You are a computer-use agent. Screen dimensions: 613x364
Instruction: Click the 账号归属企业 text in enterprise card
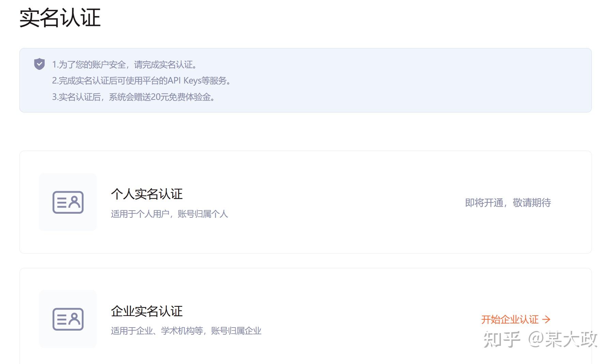[236, 331]
